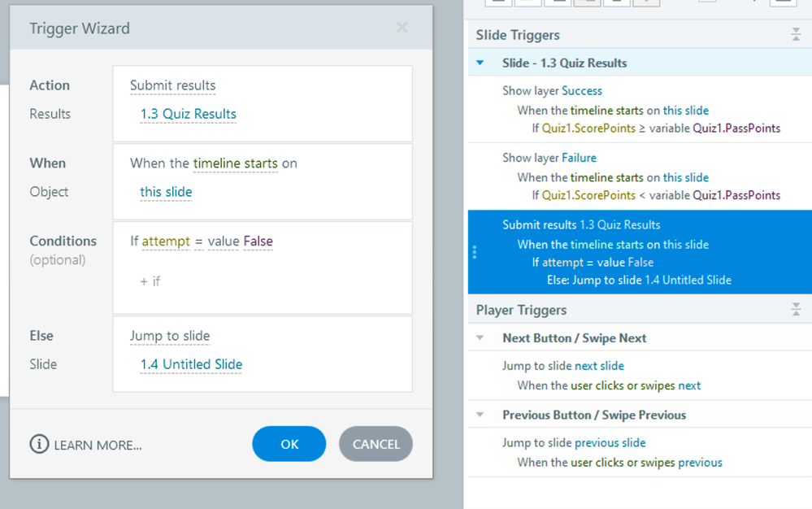Click the info icon beside Learn More

coord(39,444)
